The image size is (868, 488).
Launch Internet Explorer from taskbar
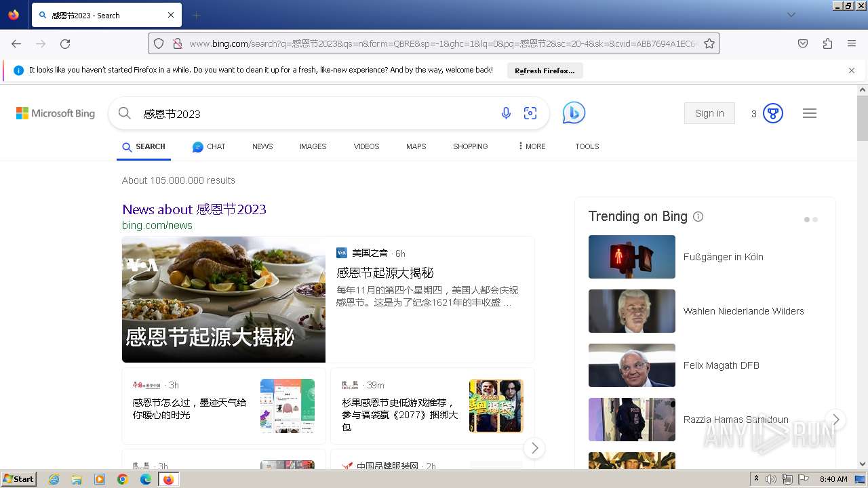(54, 479)
